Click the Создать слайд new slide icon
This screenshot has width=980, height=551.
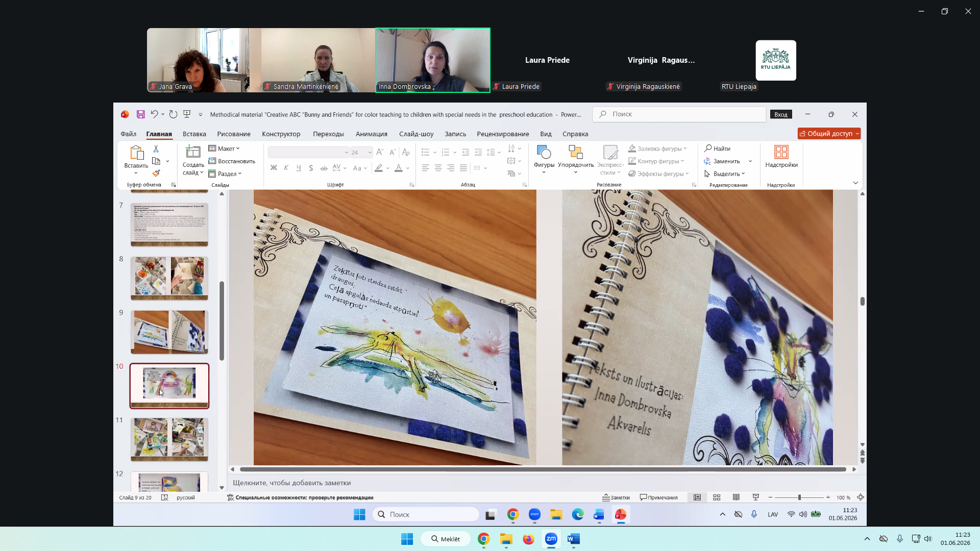[x=193, y=152]
